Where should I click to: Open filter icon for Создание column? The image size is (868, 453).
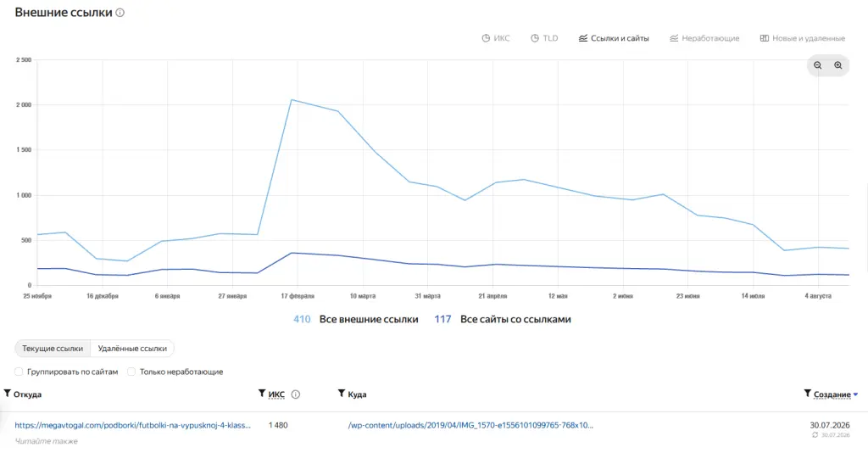pos(808,394)
